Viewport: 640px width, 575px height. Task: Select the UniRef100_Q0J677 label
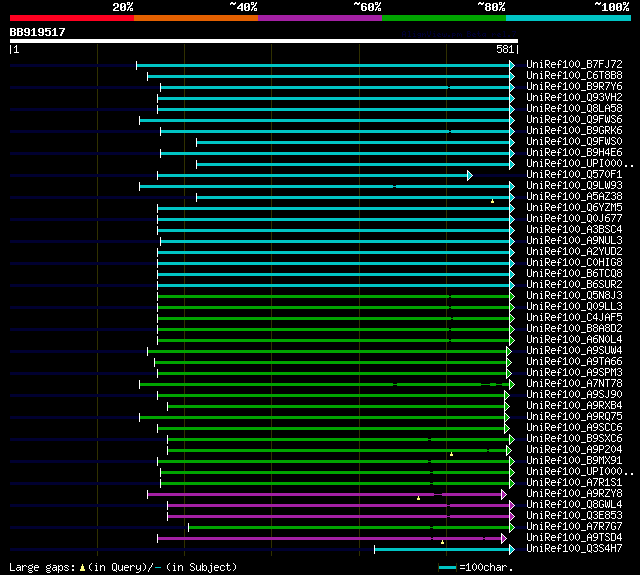tap(574, 219)
